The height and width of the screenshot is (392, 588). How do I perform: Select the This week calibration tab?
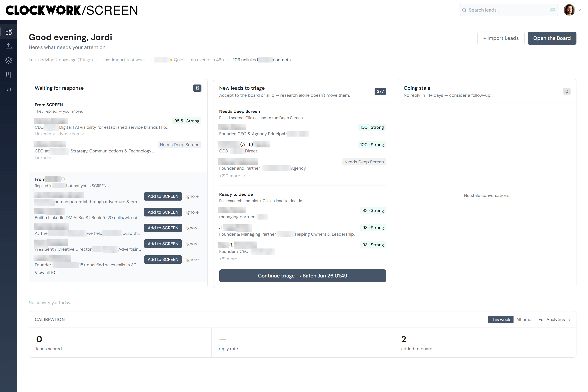click(x=500, y=319)
